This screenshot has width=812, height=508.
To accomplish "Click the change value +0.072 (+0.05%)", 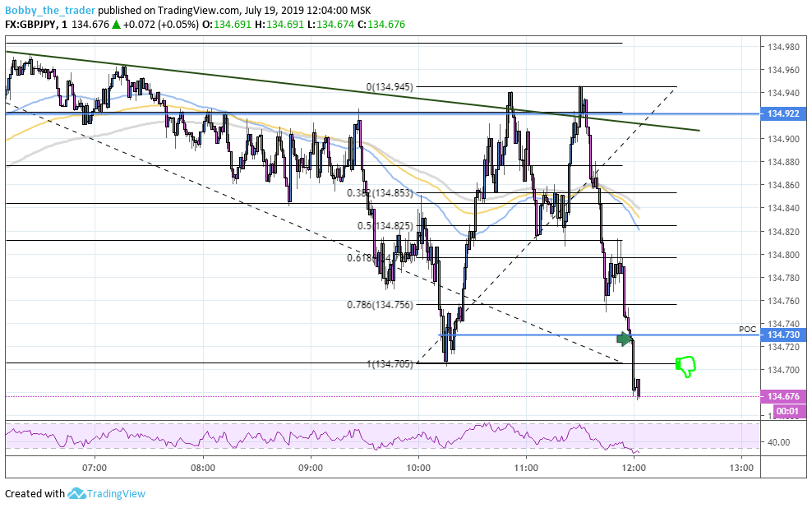I will pos(161,25).
